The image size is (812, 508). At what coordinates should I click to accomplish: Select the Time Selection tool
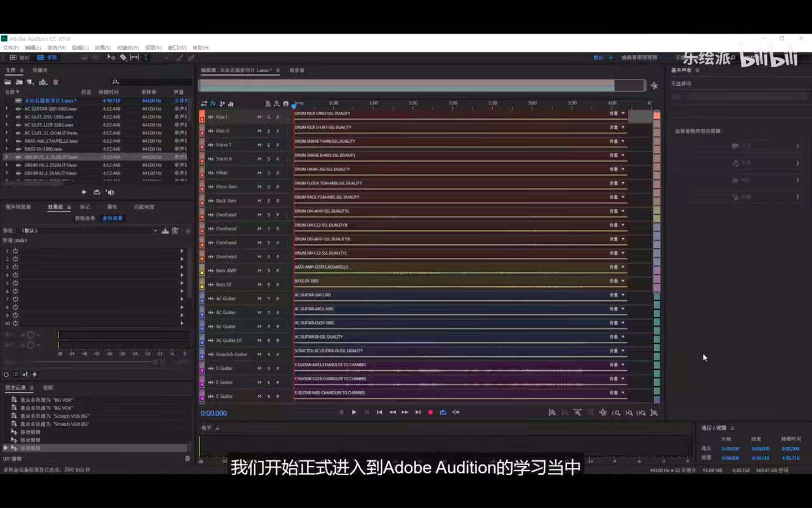146,58
